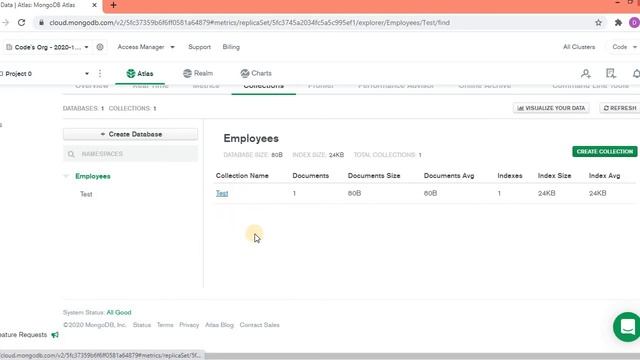This screenshot has width=640, height=360.
Task: Open All Clusters view
Action: [x=579, y=47]
